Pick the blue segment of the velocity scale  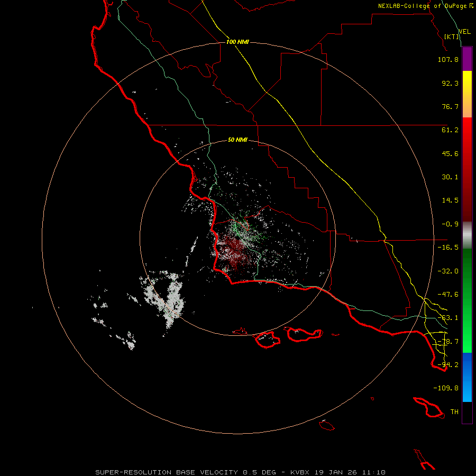(x=467, y=377)
